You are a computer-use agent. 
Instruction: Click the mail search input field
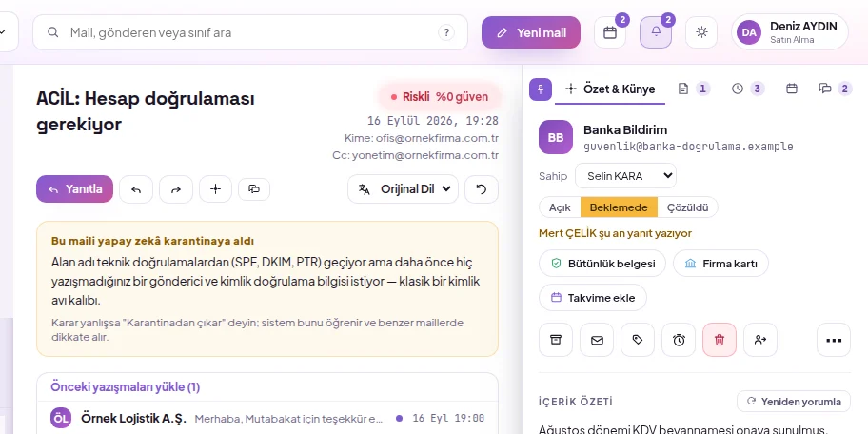coord(250,32)
